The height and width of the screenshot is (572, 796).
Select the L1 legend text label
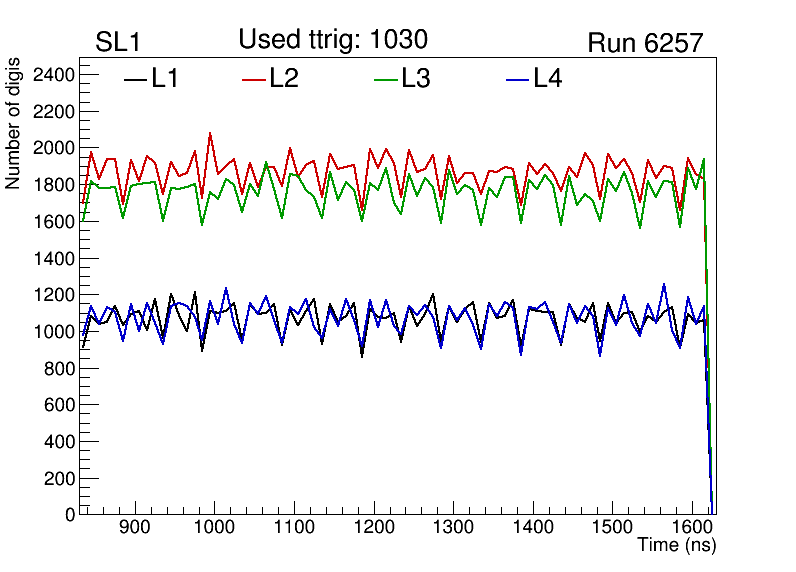point(165,79)
